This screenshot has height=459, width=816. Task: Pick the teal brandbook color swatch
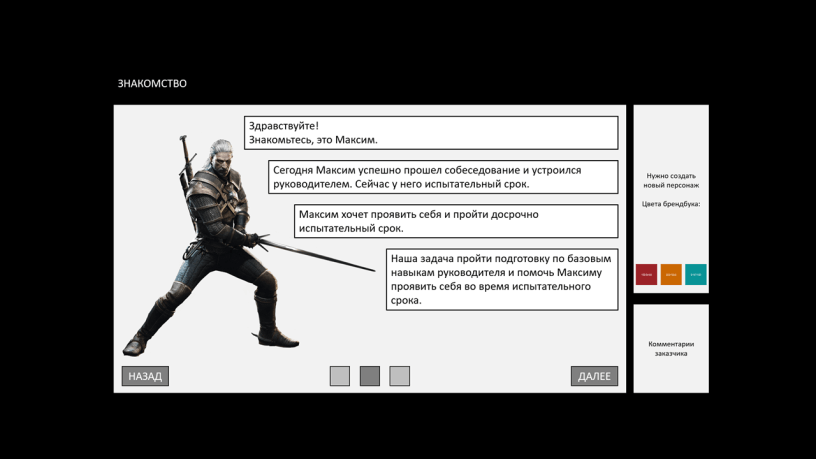(x=696, y=274)
